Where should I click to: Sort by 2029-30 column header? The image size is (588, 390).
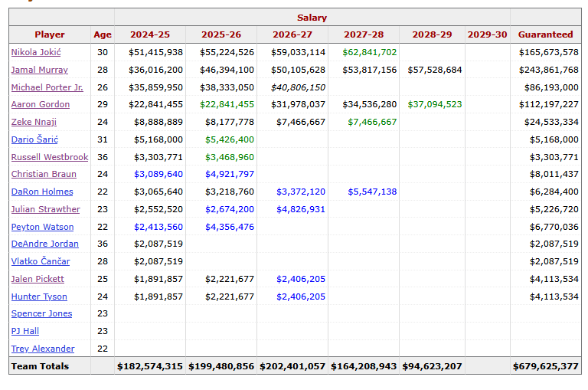pyautogui.click(x=487, y=34)
